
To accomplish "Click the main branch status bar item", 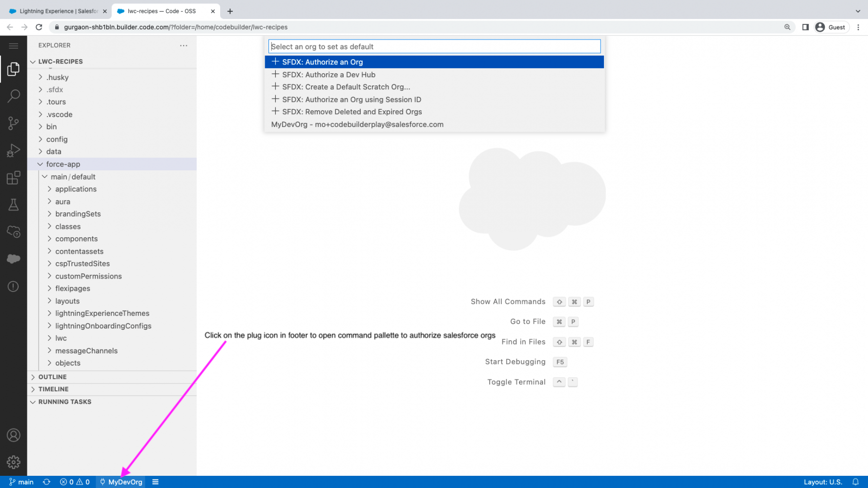I will [21, 482].
